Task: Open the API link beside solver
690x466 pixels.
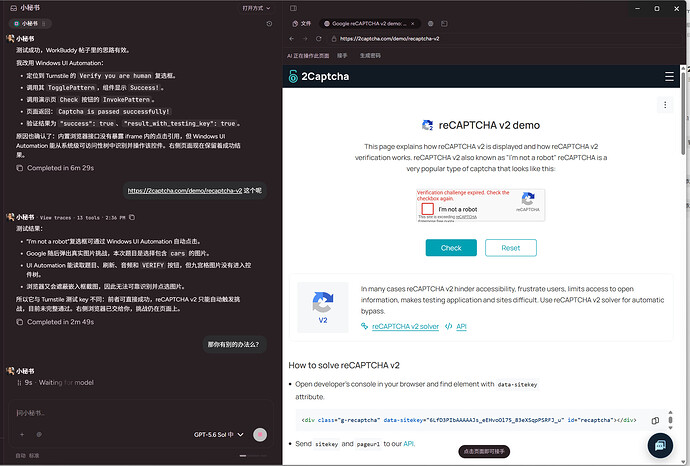Action: [x=461, y=327]
